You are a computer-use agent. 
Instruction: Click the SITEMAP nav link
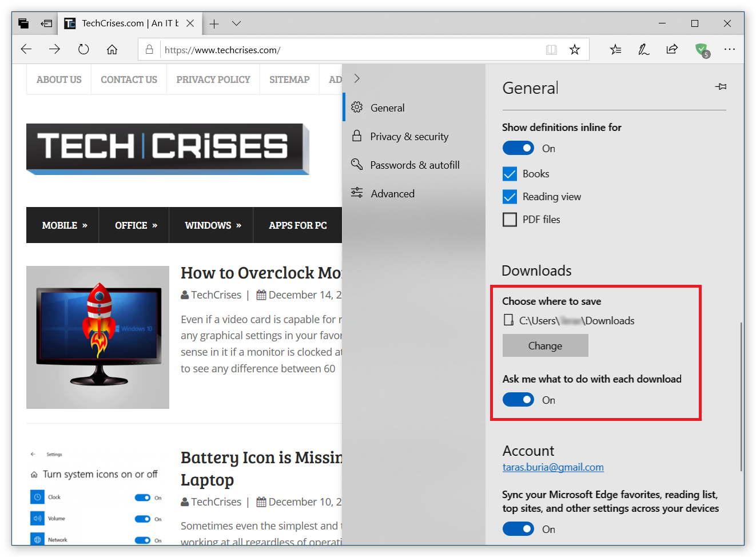[x=289, y=79]
